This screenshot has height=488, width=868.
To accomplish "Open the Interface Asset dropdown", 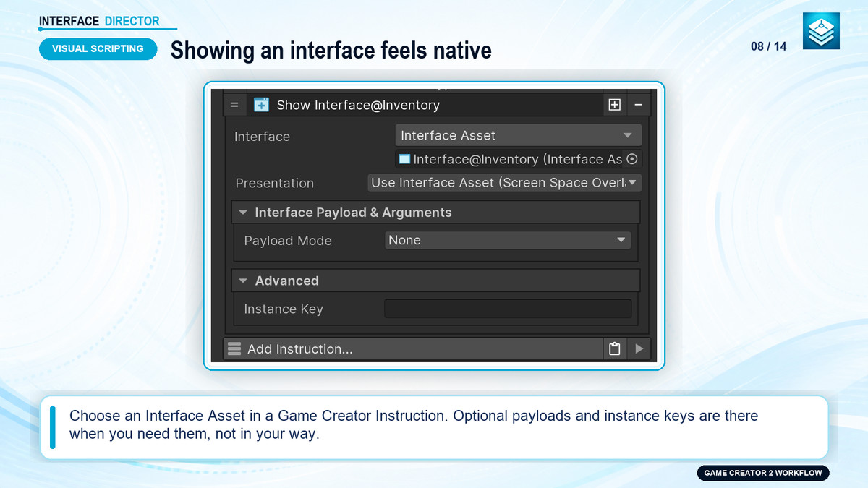I will coord(518,135).
